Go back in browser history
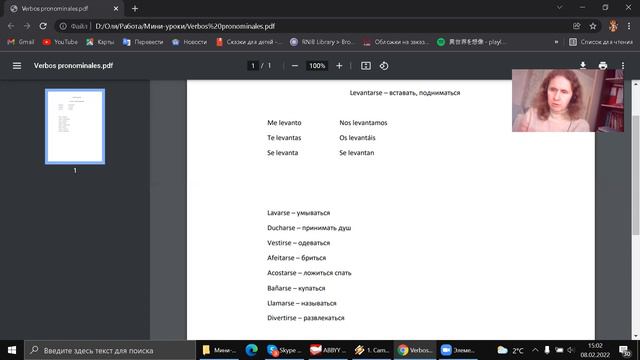 (x=11, y=26)
